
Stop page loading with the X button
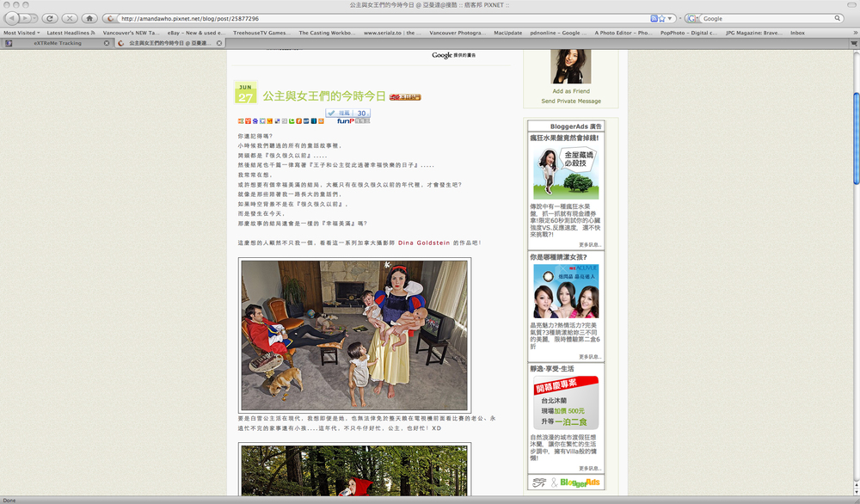click(69, 18)
